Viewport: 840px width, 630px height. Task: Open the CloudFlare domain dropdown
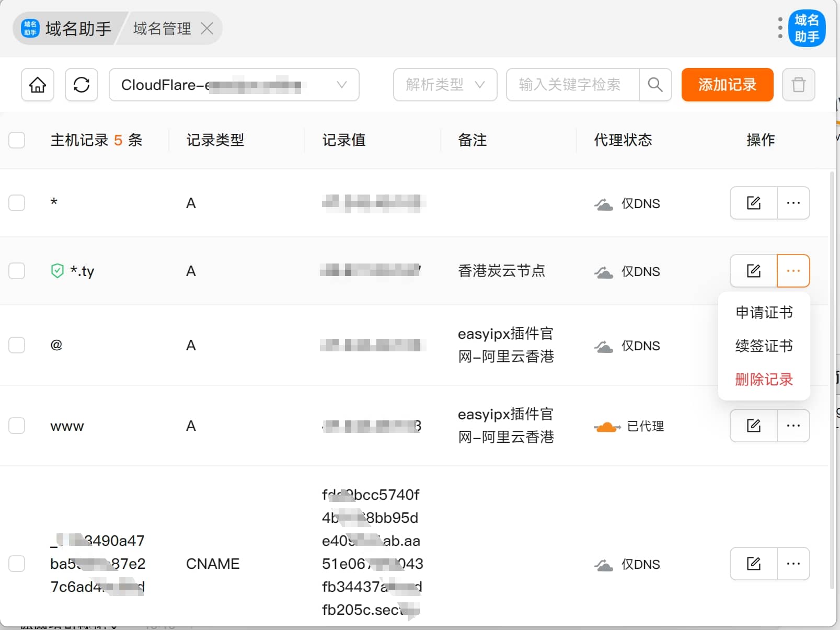(x=234, y=85)
